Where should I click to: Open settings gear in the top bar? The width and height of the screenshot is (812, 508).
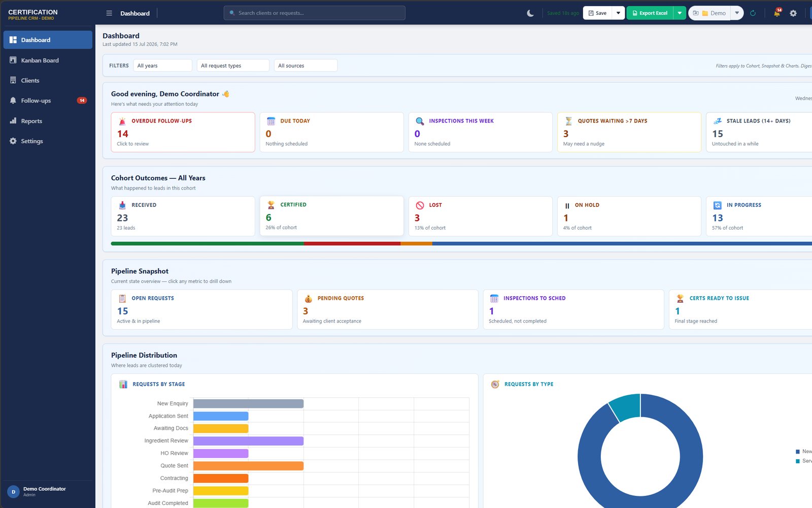(793, 13)
